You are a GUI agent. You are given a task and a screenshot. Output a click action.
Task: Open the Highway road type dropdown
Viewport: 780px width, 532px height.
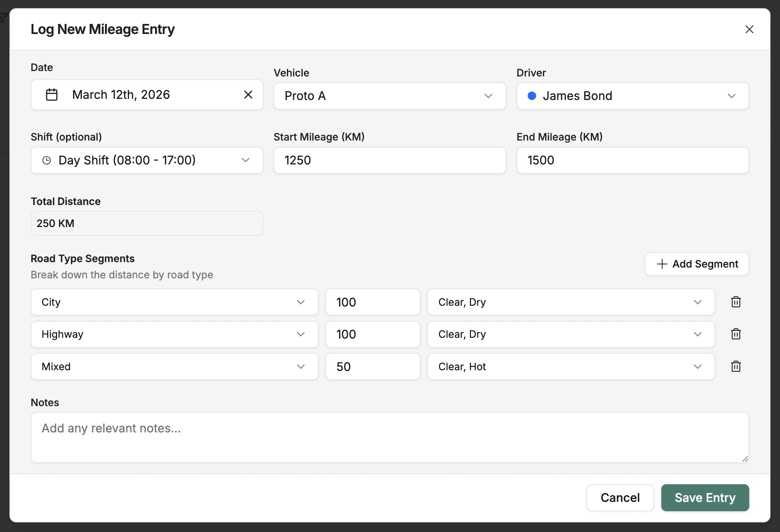pos(175,334)
